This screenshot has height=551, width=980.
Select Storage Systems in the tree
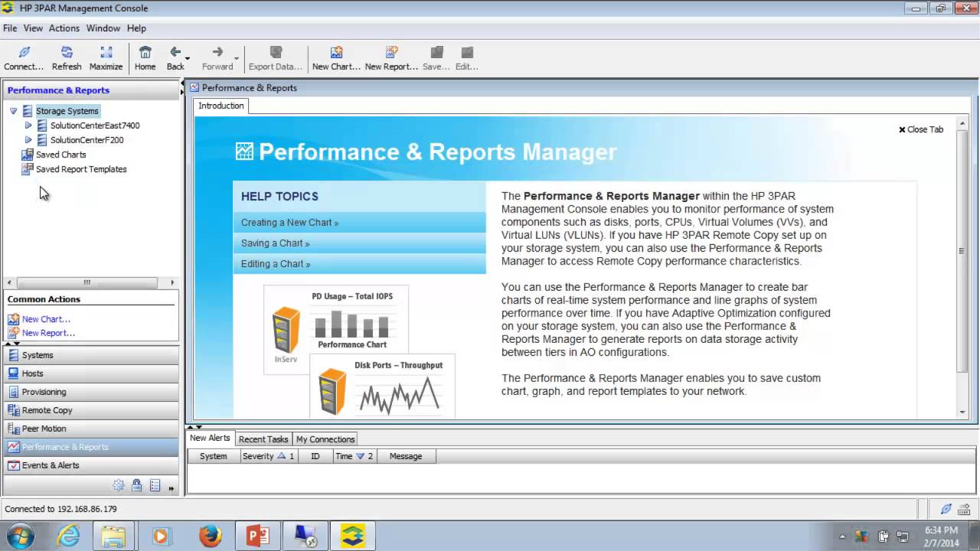pos(67,111)
